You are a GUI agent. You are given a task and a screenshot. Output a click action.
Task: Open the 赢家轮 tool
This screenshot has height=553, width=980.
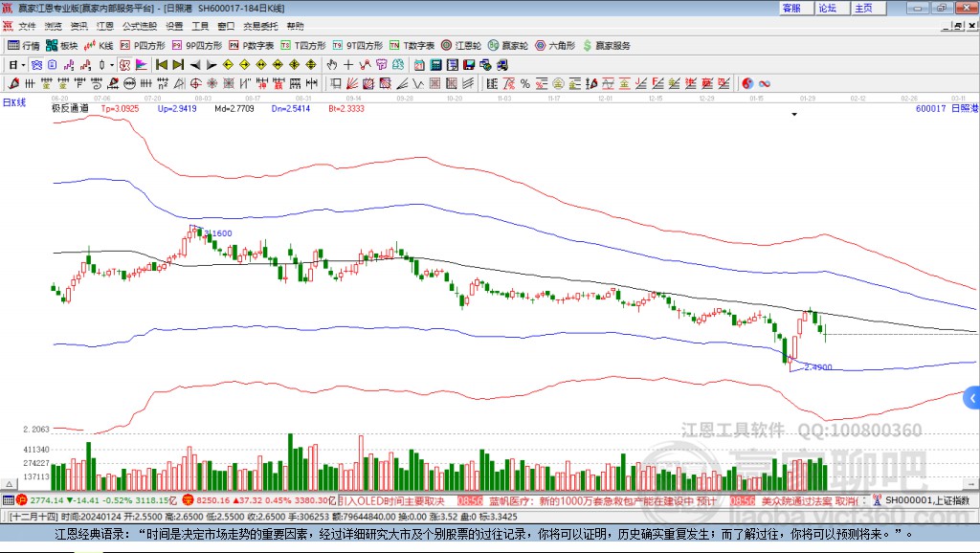point(508,45)
